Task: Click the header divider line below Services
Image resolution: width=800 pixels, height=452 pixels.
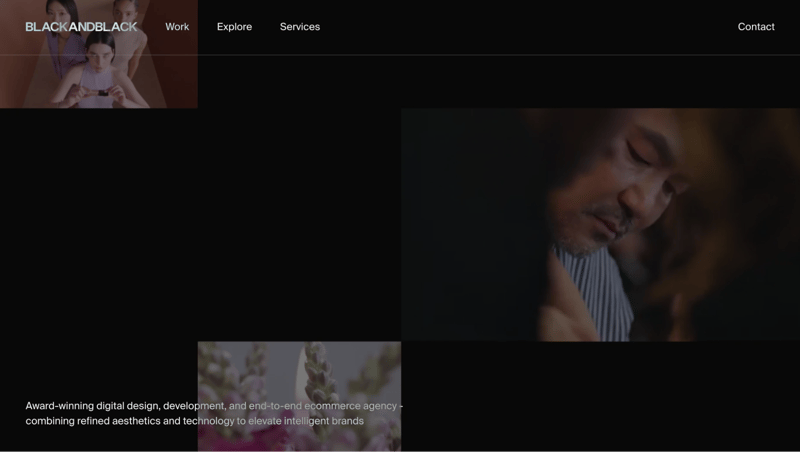Action: 300,54
